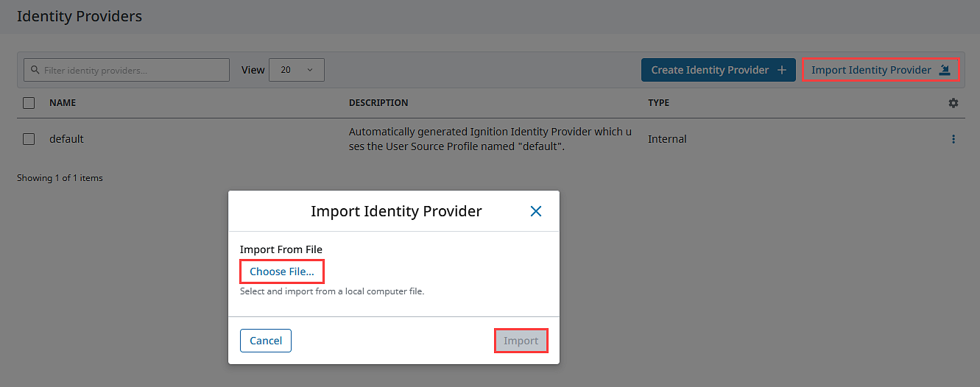Click the Import button in dialog

[521, 341]
